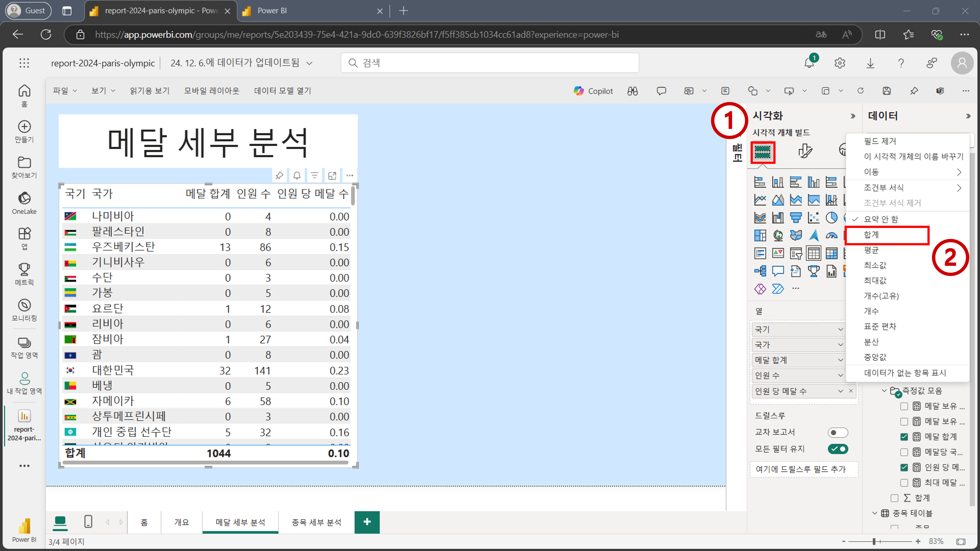This screenshot has height=551, width=980.
Task: Pick the Power Automate visual icon
Action: [778, 289]
